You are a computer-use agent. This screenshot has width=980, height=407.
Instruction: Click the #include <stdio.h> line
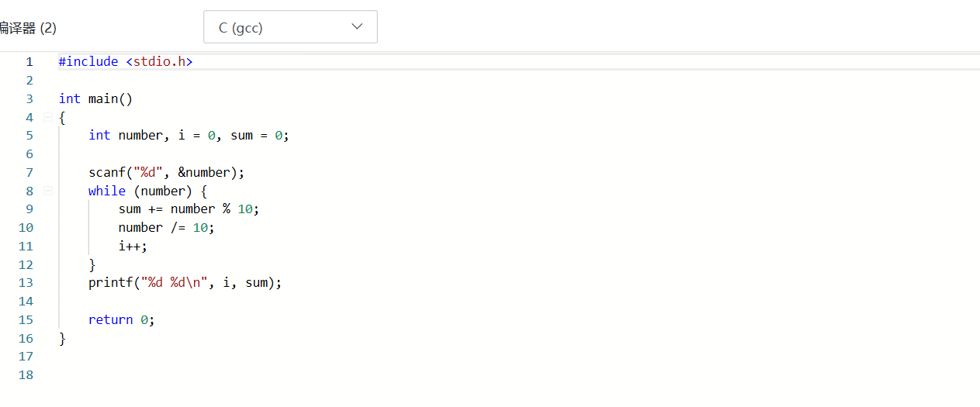click(x=126, y=62)
